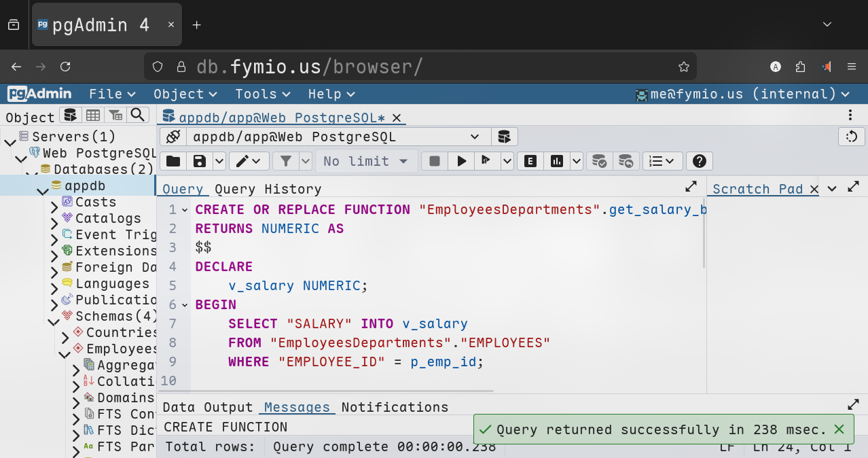Open the query tool help icon

pyautogui.click(x=700, y=161)
